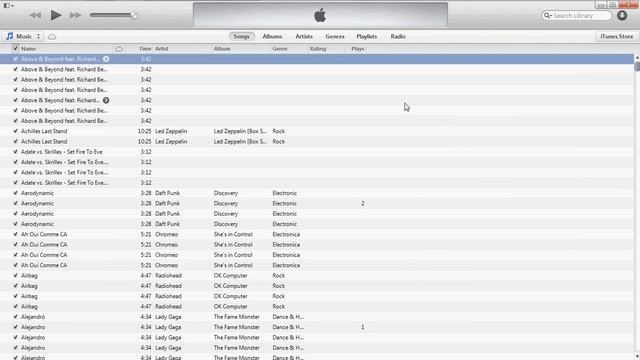
Task: Open the iTunes Store button
Action: pyautogui.click(x=617, y=36)
